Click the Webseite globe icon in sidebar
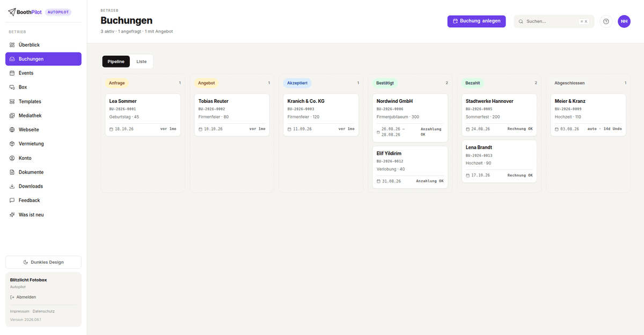The height and width of the screenshot is (335, 644). point(12,130)
